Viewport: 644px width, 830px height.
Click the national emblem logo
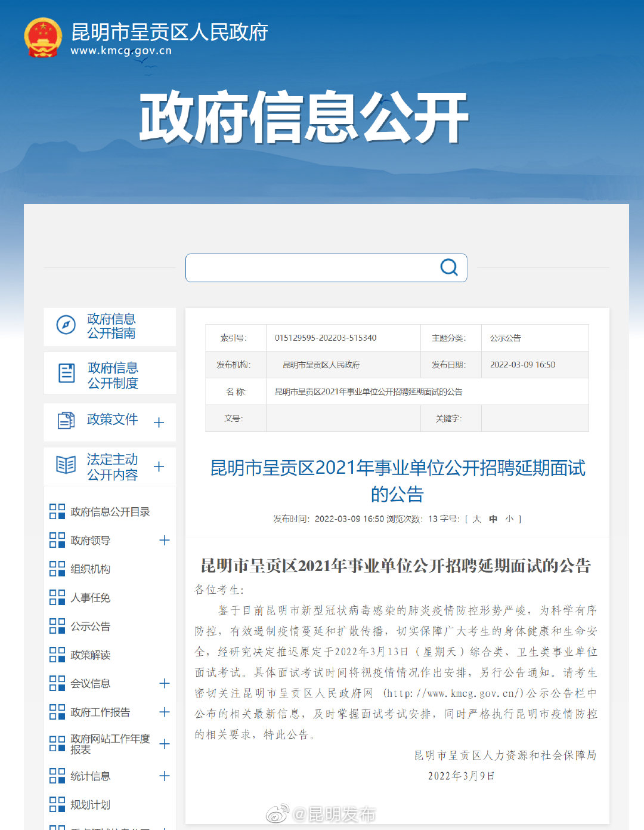43,38
